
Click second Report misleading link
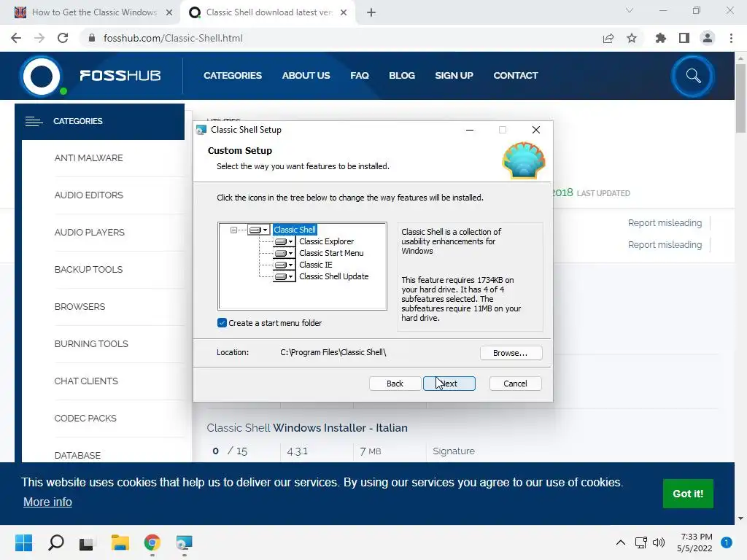coord(665,245)
